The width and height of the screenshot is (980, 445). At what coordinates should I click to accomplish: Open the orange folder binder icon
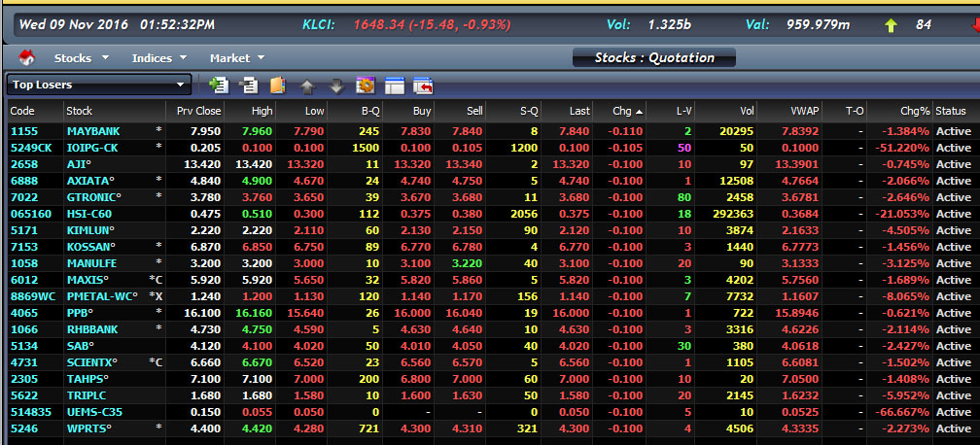pos(277,85)
